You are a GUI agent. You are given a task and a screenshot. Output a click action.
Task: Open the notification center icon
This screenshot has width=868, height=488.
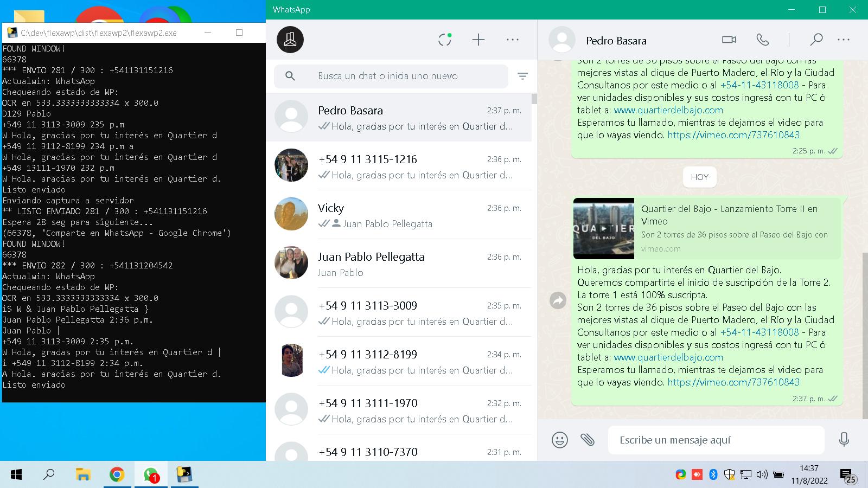848,476
